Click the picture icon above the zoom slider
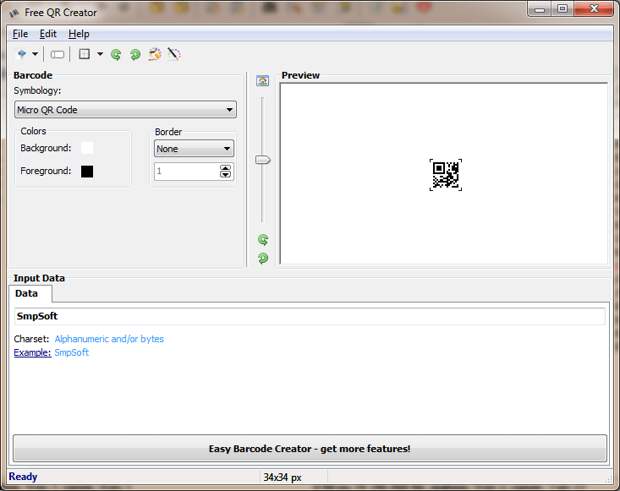620x491 pixels. click(x=263, y=81)
